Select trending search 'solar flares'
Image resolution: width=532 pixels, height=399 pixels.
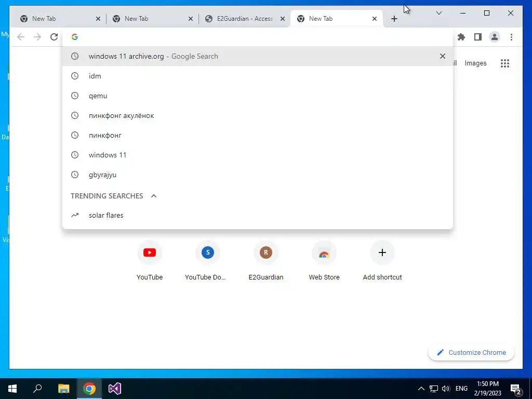[x=258, y=215]
